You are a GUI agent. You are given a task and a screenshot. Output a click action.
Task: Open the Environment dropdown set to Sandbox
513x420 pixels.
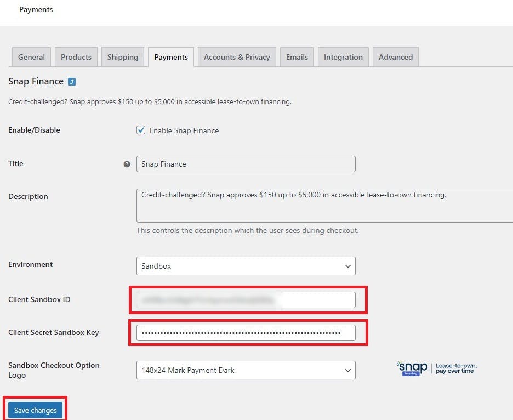(x=246, y=266)
